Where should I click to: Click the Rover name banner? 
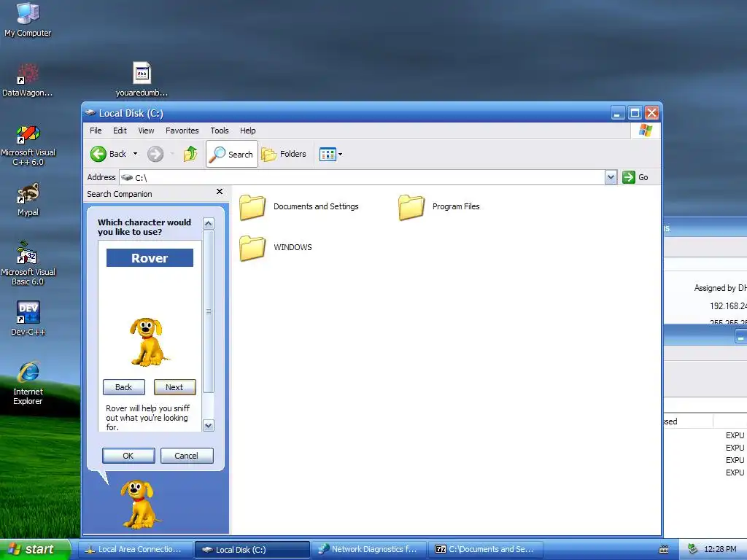point(150,258)
